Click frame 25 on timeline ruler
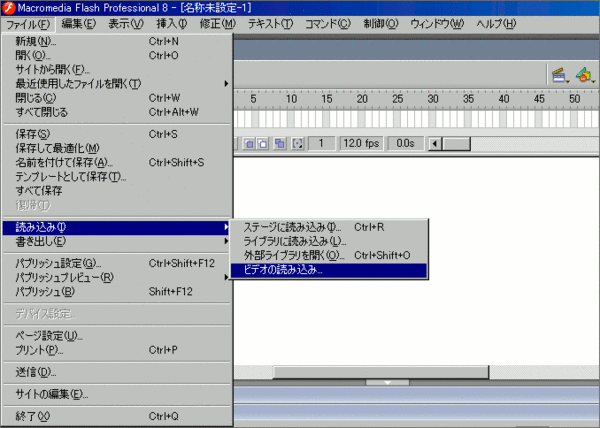 pos(398,99)
